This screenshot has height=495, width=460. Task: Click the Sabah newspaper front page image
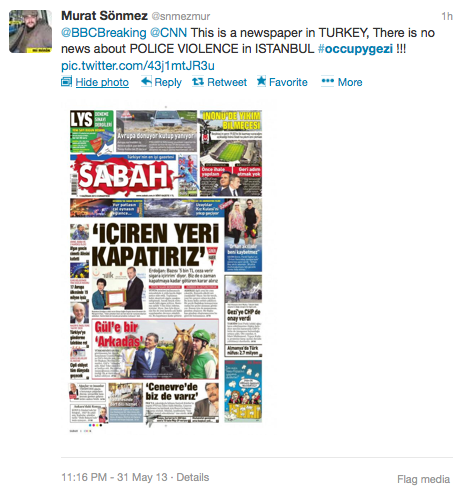click(166, 267)
